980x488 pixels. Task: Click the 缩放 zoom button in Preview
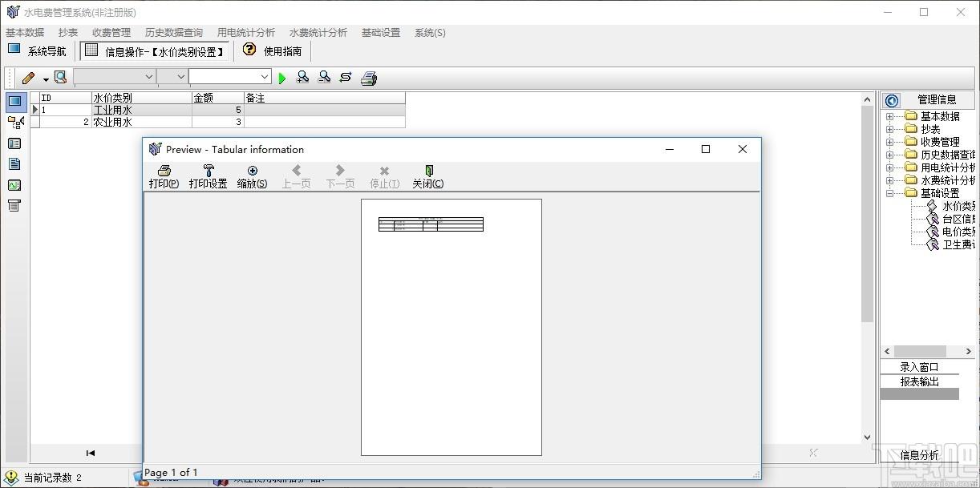[252, 176]
